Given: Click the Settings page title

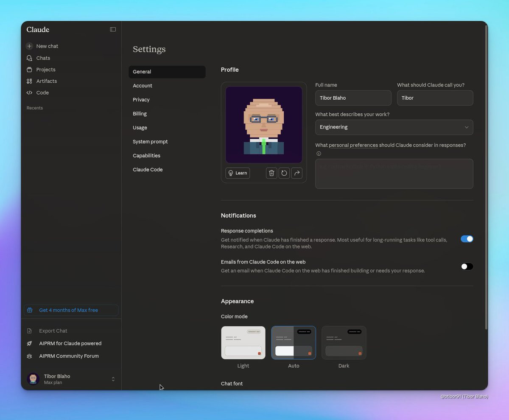Looking at the screenshot, I should [x=149, y=49].
